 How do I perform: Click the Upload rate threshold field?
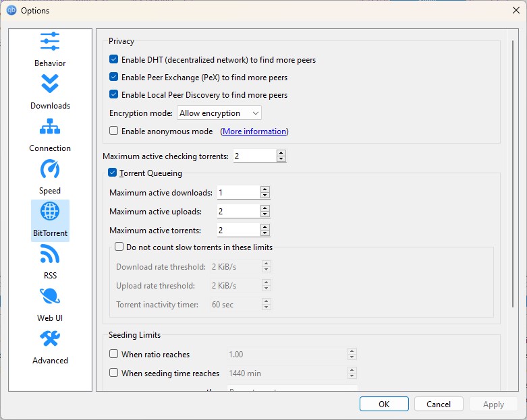(236, 285)
